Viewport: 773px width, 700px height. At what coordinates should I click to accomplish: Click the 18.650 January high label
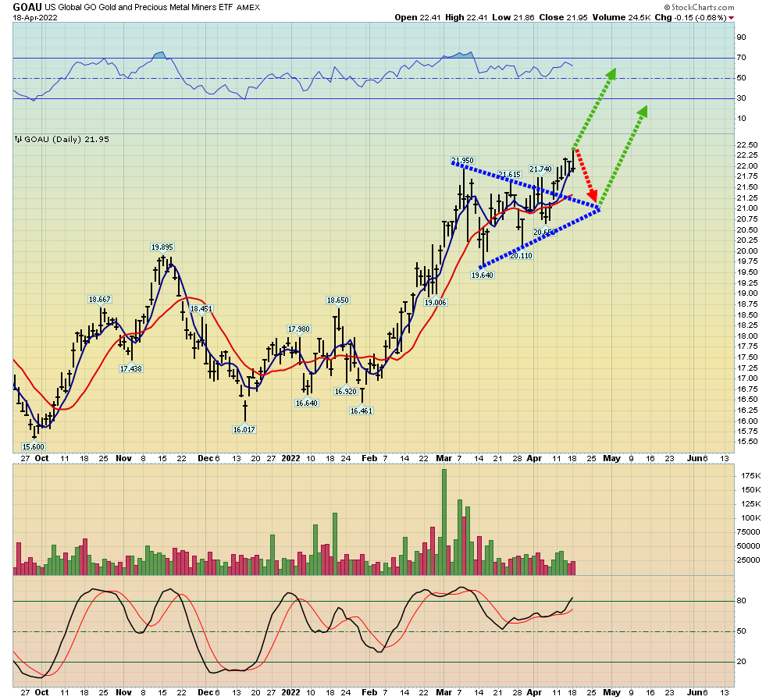click(x=337, y=300)
